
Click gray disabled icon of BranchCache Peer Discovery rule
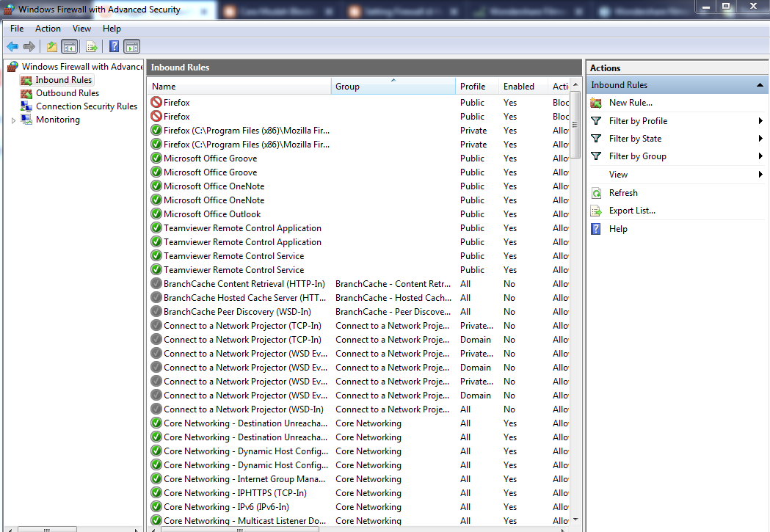[156, 311]
